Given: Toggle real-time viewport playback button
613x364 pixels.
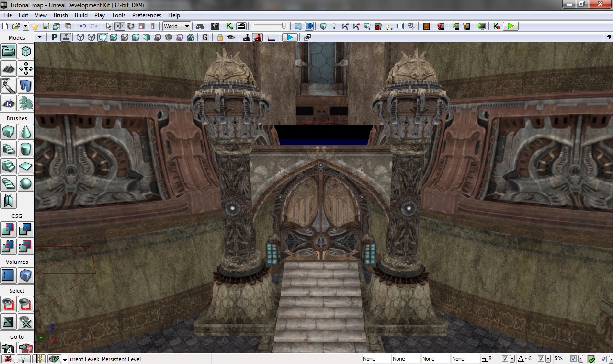Looking at the screenshot, I should coord(289,37).
